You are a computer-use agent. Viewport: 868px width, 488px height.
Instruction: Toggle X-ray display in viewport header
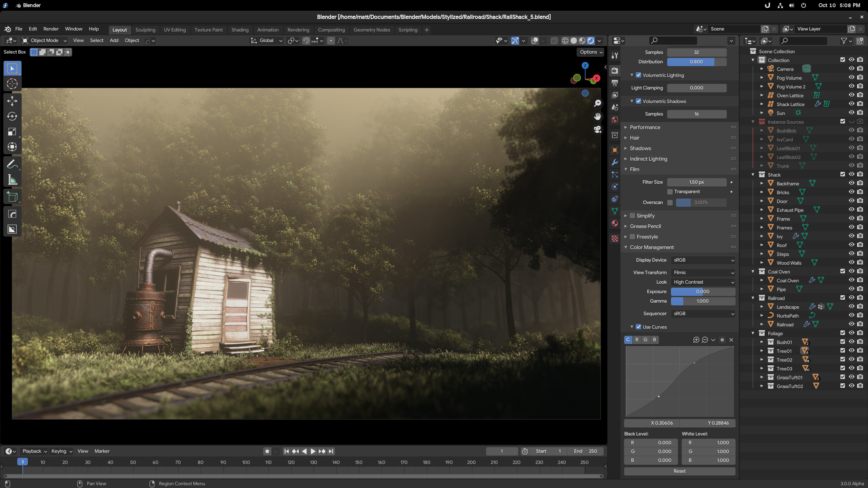554,41
